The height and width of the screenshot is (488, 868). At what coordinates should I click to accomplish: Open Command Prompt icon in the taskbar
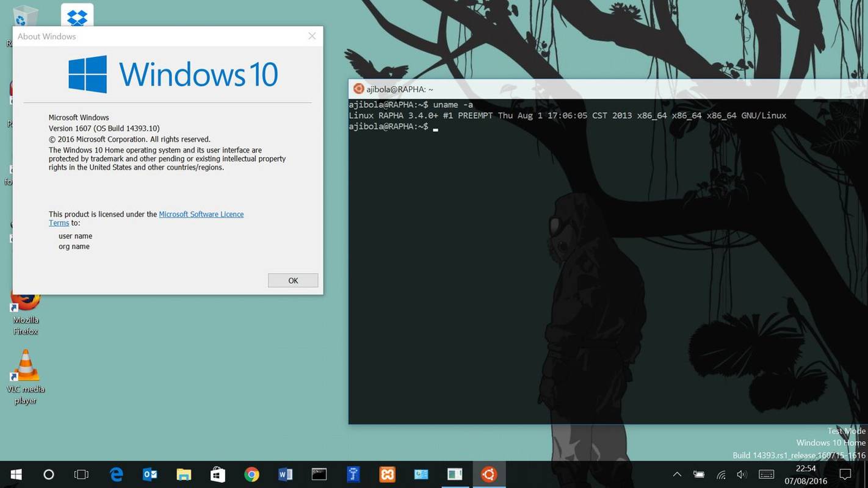319,475
